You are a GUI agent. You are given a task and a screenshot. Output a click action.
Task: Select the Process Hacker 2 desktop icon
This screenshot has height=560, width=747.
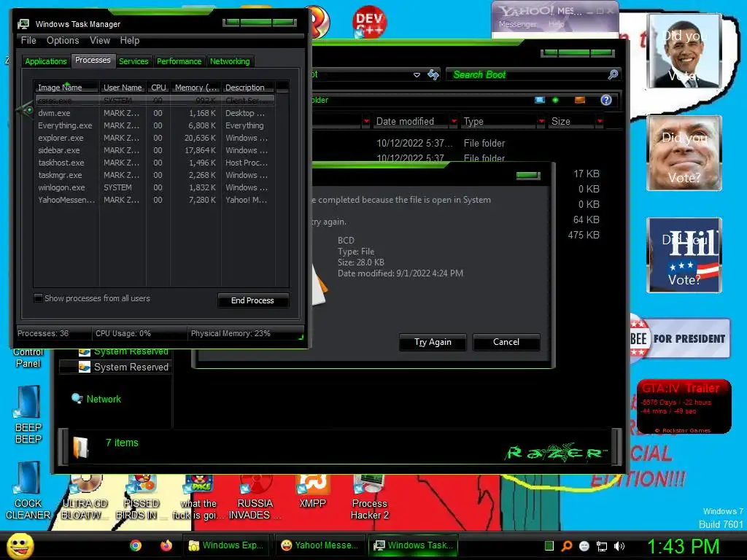(370, 497)
